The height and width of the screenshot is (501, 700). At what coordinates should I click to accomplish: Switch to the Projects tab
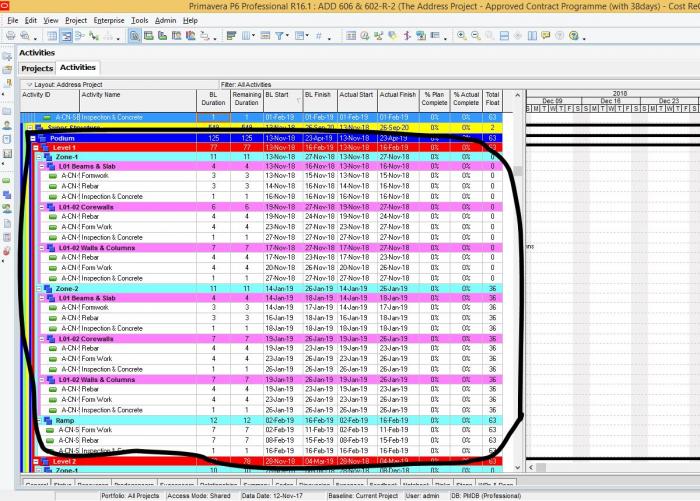click(37, 68)
